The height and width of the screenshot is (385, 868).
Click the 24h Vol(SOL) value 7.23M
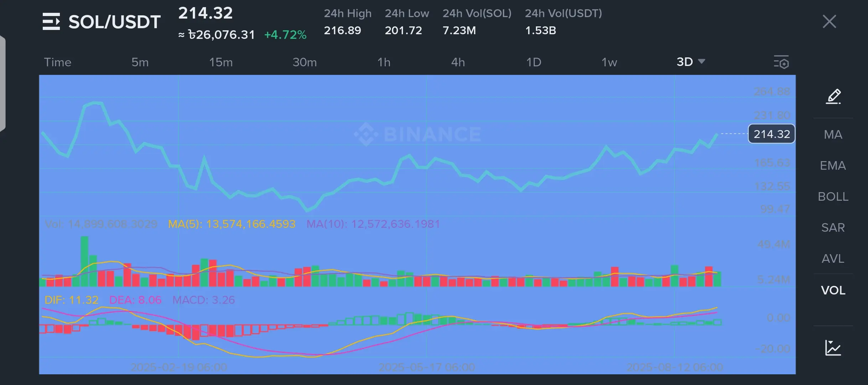(x=459, y=30)
